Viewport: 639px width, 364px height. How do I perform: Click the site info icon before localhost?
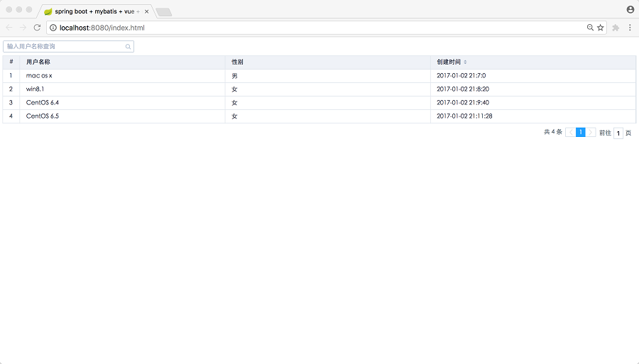coord(53,28)
